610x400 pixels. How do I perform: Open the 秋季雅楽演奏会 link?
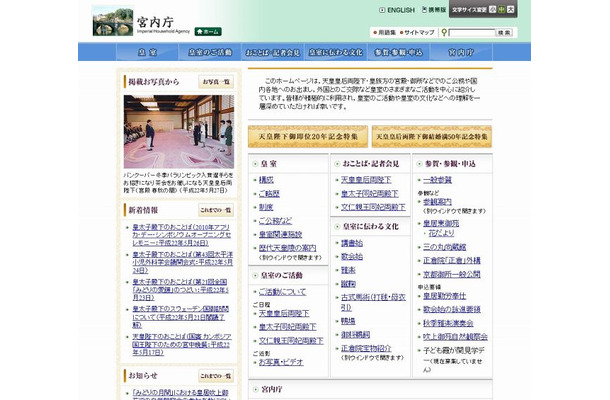(x=448, y=324)
